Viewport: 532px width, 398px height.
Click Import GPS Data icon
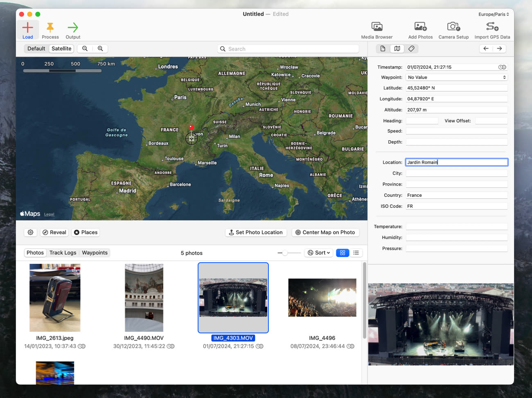[x=492, y=27]
